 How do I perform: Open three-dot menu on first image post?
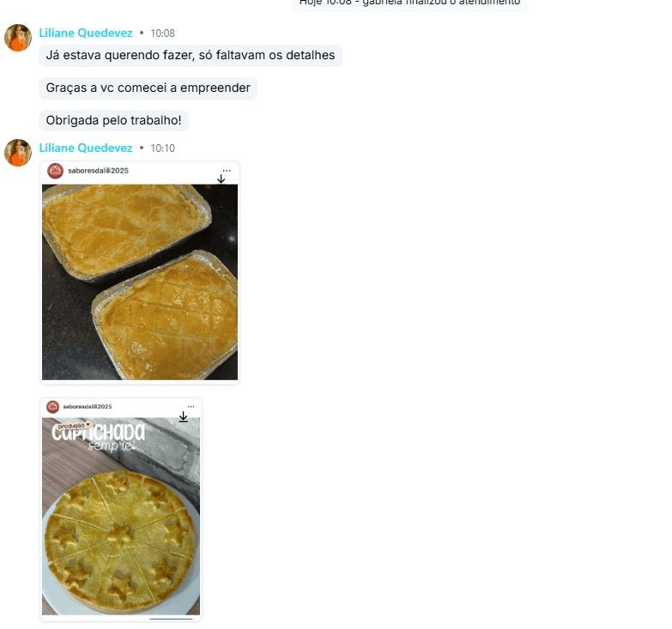pos(227,171)
